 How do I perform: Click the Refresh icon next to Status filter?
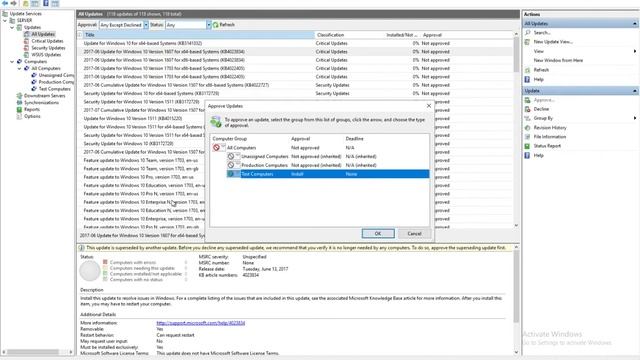click(216, 25)
